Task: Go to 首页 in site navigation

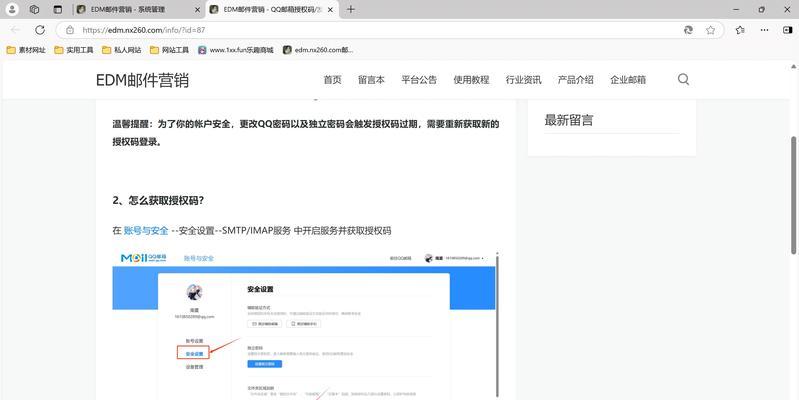Action: (332, 80)
